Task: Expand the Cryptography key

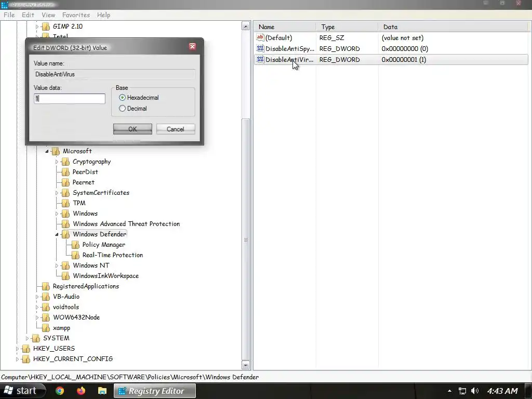Action: (57, 162)
